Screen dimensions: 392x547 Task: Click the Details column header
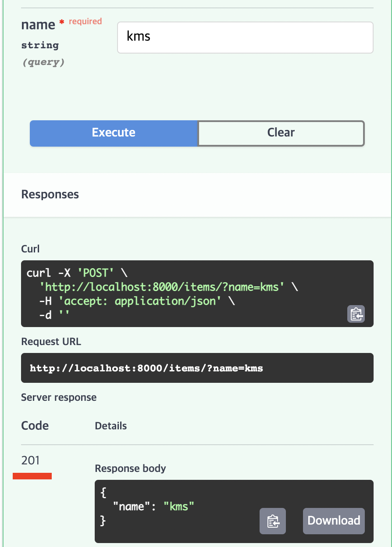click(111, 426)
